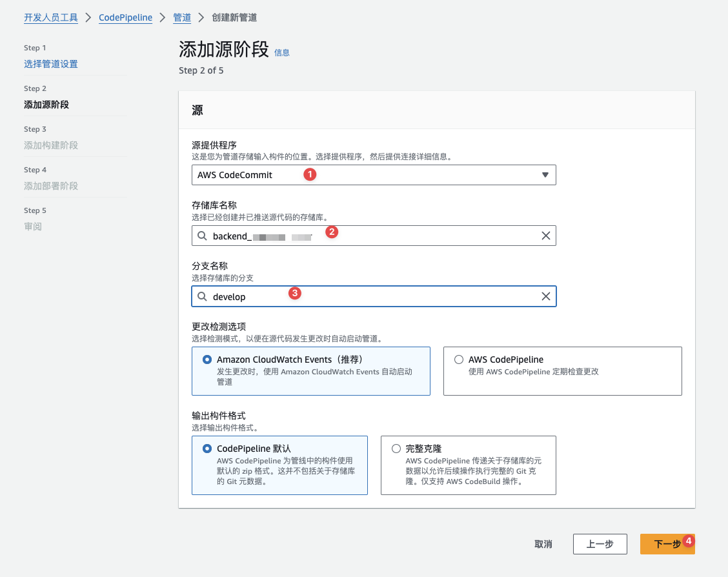
Task: Click the search icon in repository name field
Action: (x=202, y=236)
